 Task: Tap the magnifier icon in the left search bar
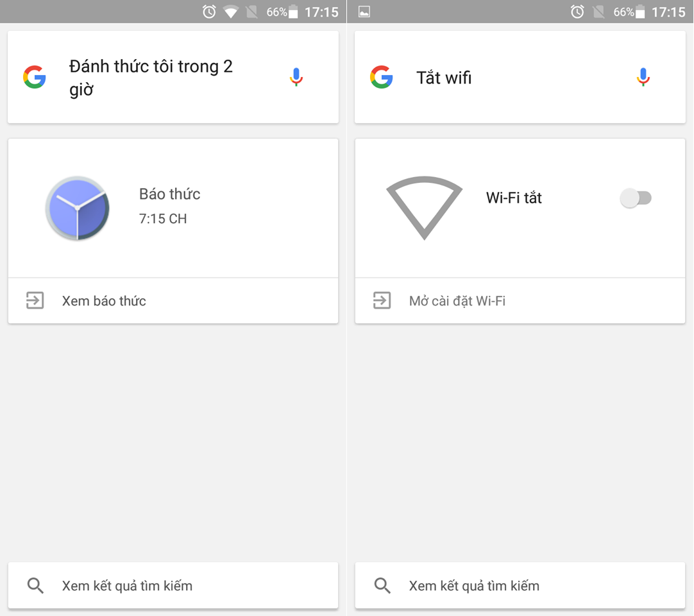point(35,585)
